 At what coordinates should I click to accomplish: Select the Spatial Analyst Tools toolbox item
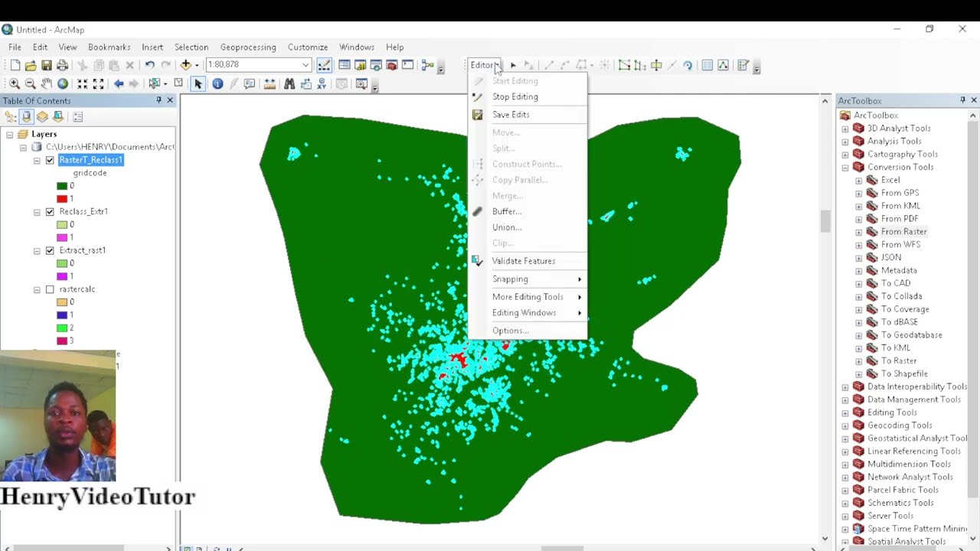tap(906, 542)
